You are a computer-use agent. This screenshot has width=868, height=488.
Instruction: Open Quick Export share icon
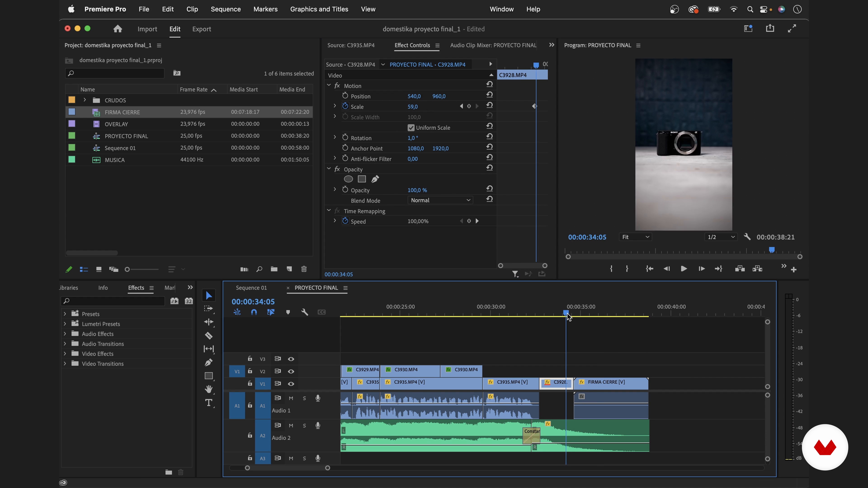point(770,28)
